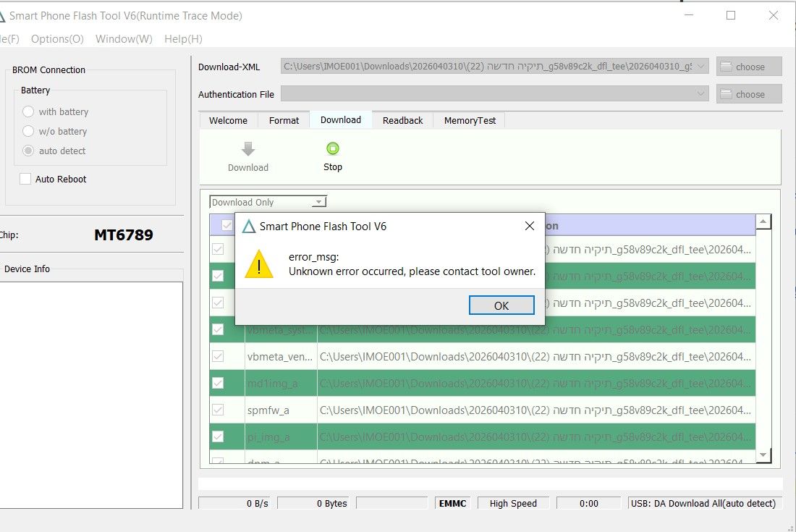Open the MemoryTest tab

[470, 120]
